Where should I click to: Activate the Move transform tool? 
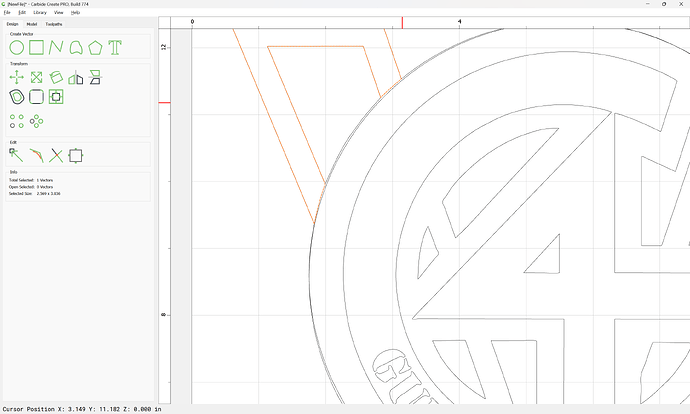tap(17, 77)
